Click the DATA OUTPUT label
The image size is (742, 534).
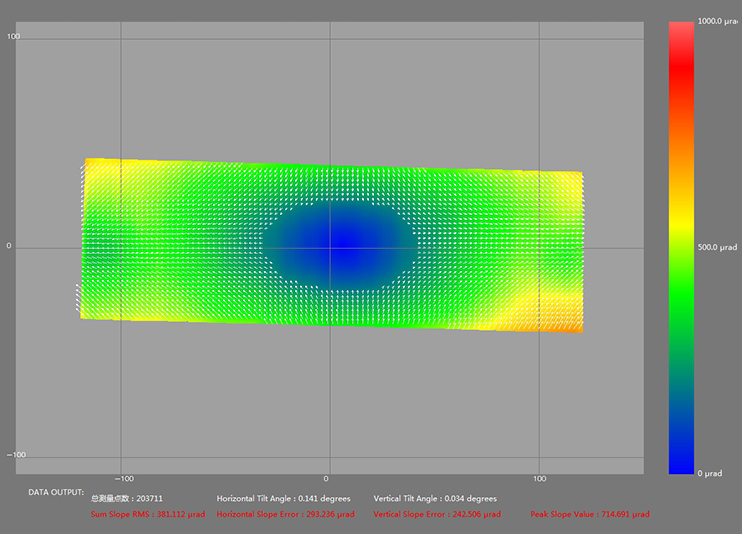(x=56, y=492)
